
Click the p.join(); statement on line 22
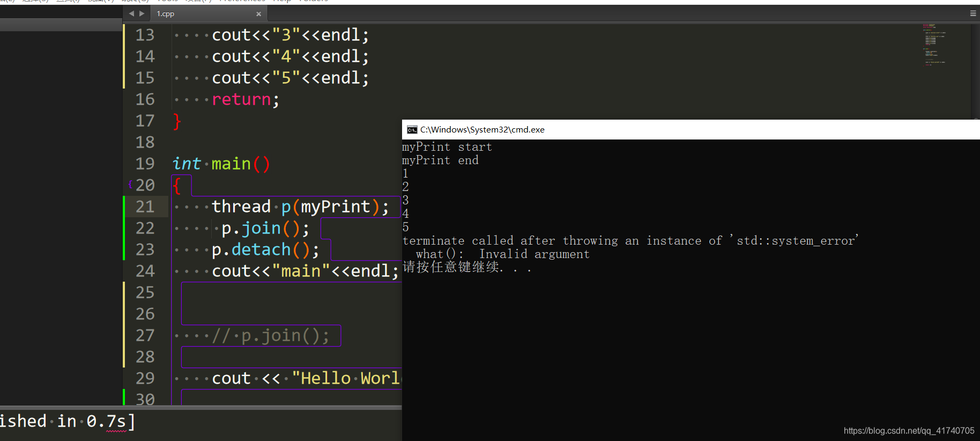(x=265, y=229)
